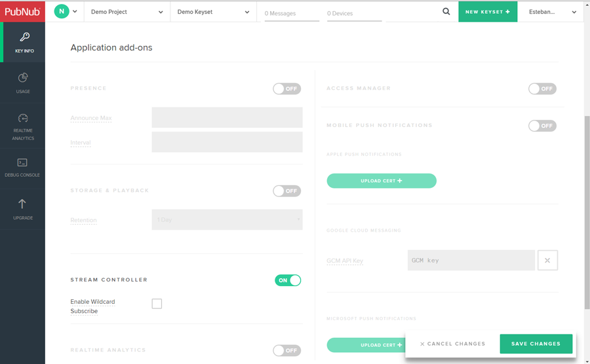
Task: Turn off the Stream Controller toggle
Action: click(288, 280)
